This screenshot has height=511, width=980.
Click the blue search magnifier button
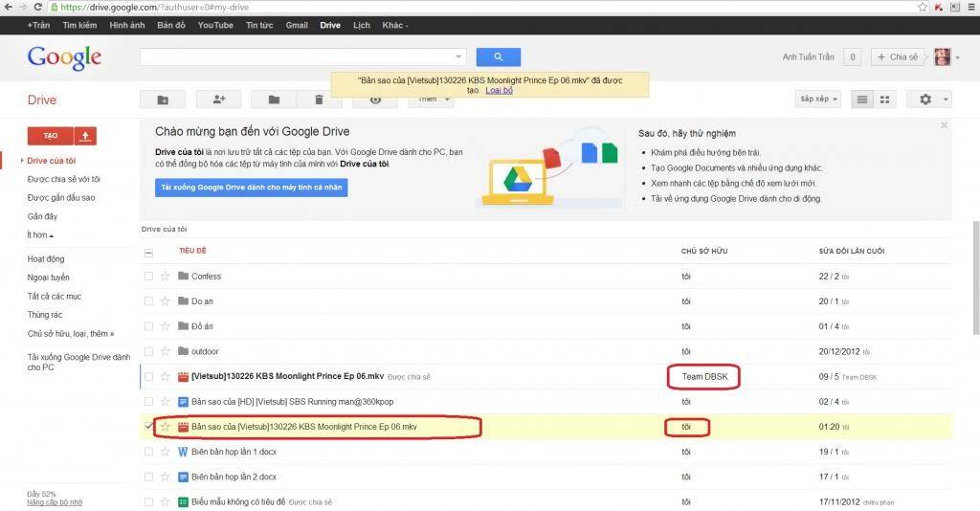tap(498, 56)
